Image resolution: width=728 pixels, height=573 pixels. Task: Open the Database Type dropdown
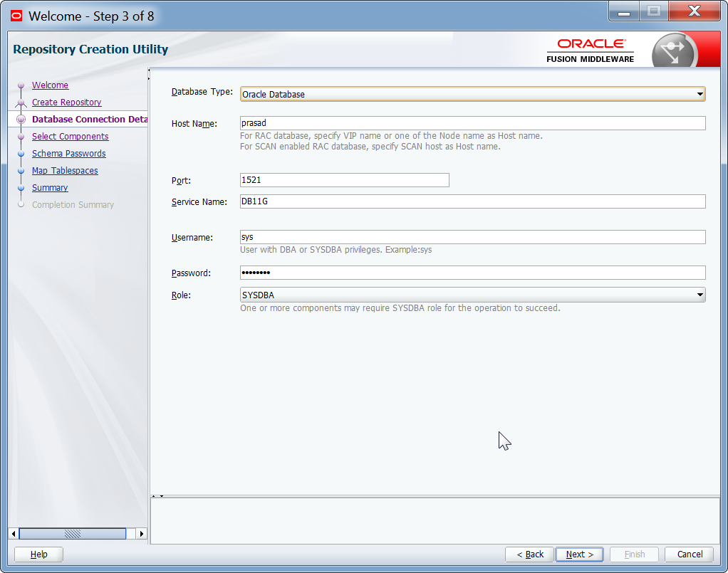pyautogui.click(x=473, y=94)
